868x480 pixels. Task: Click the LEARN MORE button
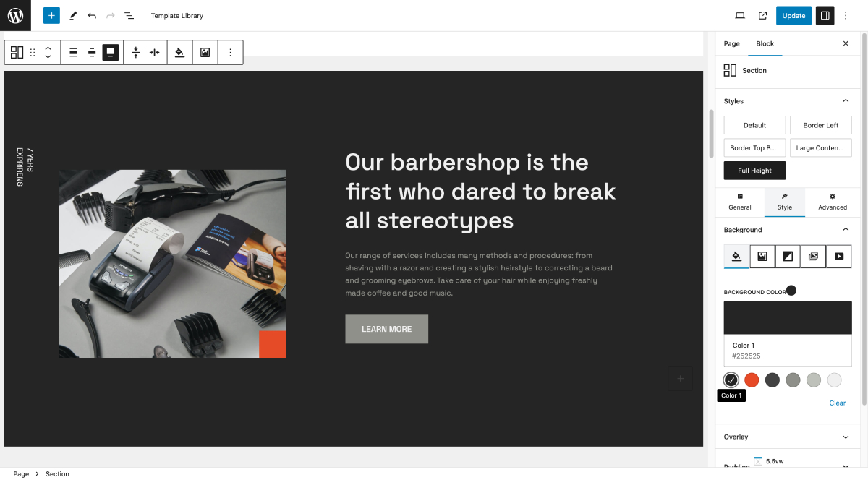point(387,329)
